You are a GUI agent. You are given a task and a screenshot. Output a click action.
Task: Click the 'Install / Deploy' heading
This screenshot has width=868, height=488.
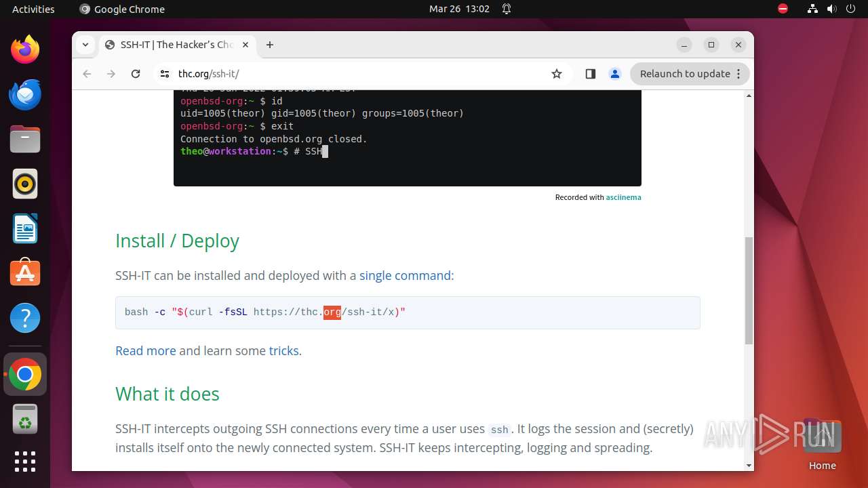click(177, 241)
